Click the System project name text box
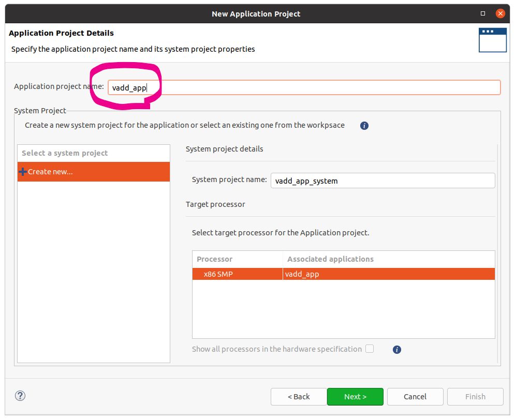 pos(382,181)
